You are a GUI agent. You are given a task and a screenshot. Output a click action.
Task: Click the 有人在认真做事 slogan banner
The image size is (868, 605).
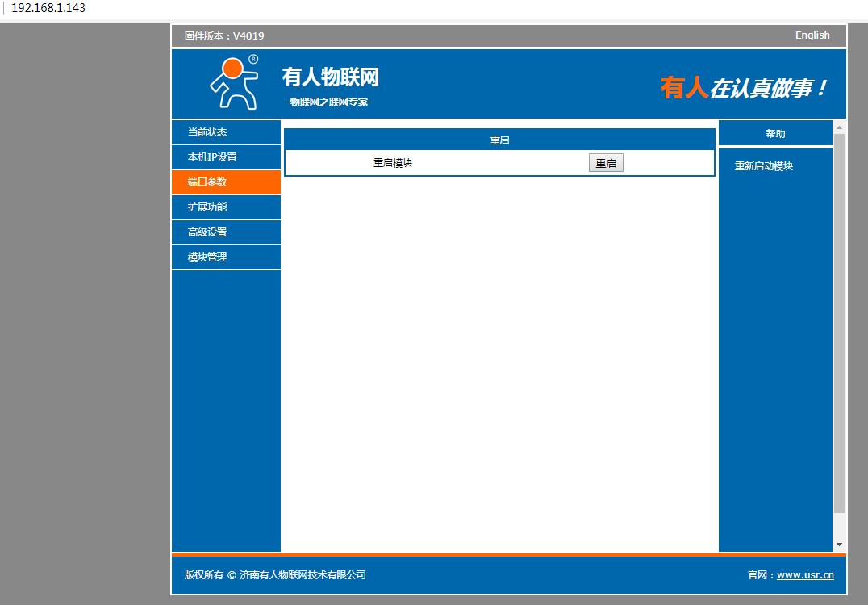(744, 88)
